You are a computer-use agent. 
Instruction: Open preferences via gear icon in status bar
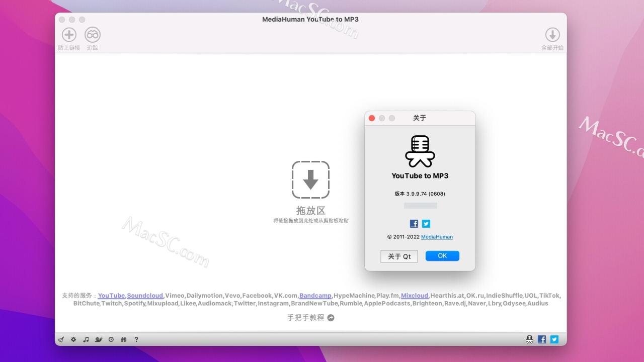(x=73, y=339)
